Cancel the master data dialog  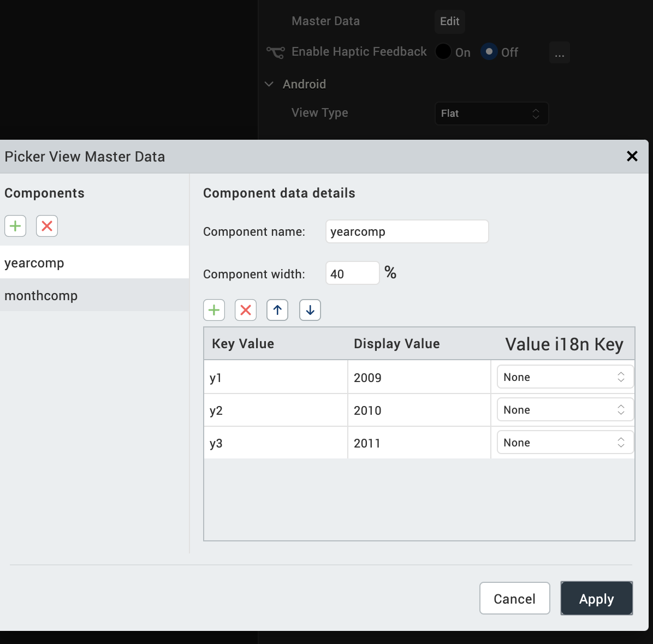(514, 599)
